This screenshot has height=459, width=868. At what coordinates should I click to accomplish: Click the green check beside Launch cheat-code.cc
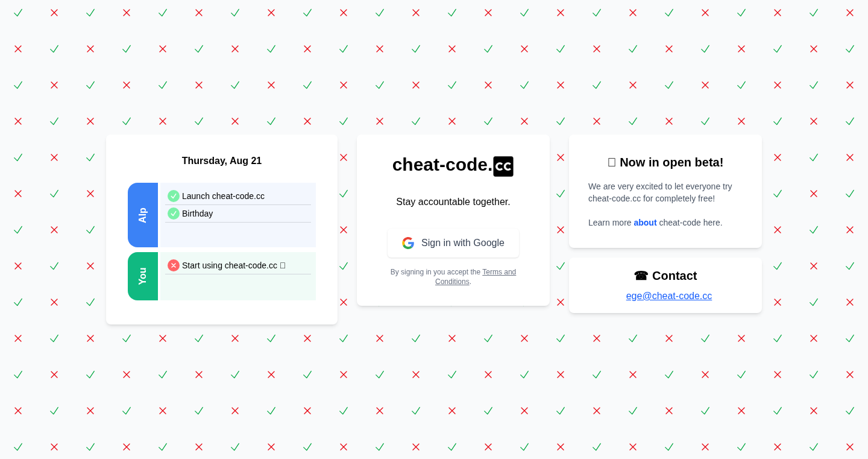(174, 196)
